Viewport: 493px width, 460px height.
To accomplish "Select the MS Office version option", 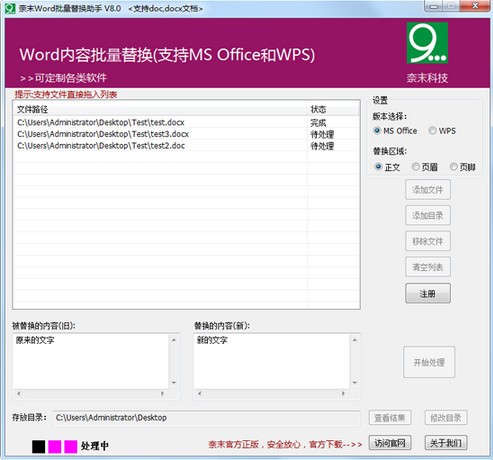I will coord(395,131).
